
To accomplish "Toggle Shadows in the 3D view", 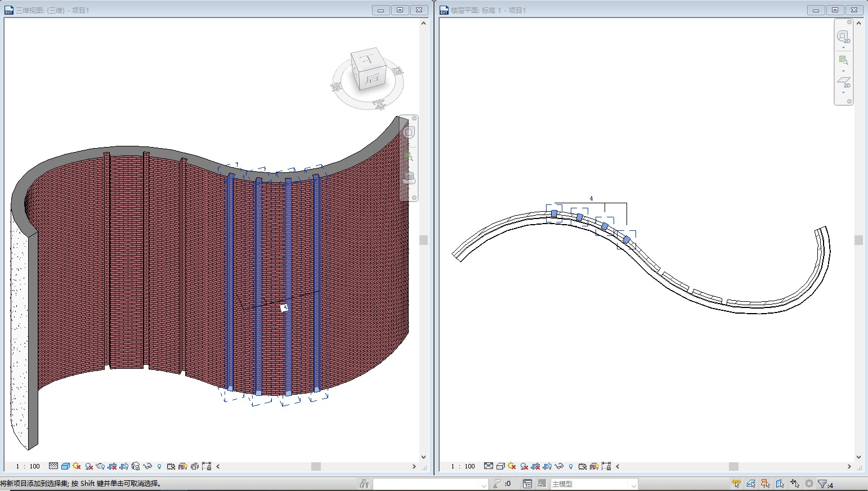I will click(x=89, y=466).
